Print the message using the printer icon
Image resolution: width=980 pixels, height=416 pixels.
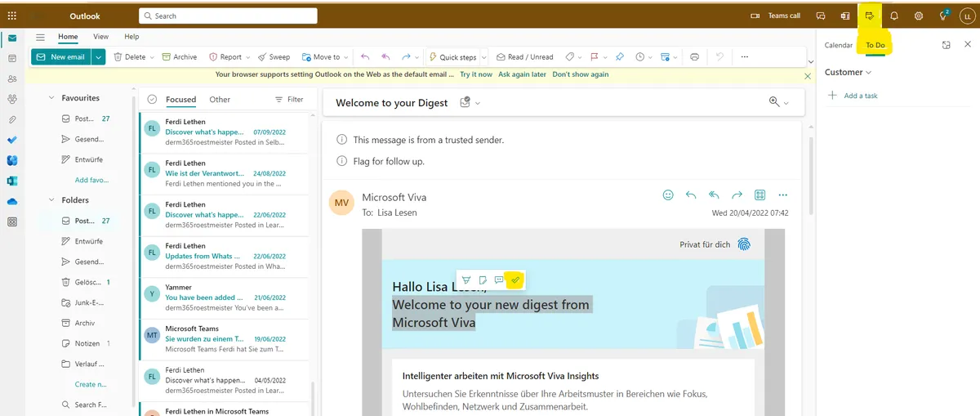point(695,57)
